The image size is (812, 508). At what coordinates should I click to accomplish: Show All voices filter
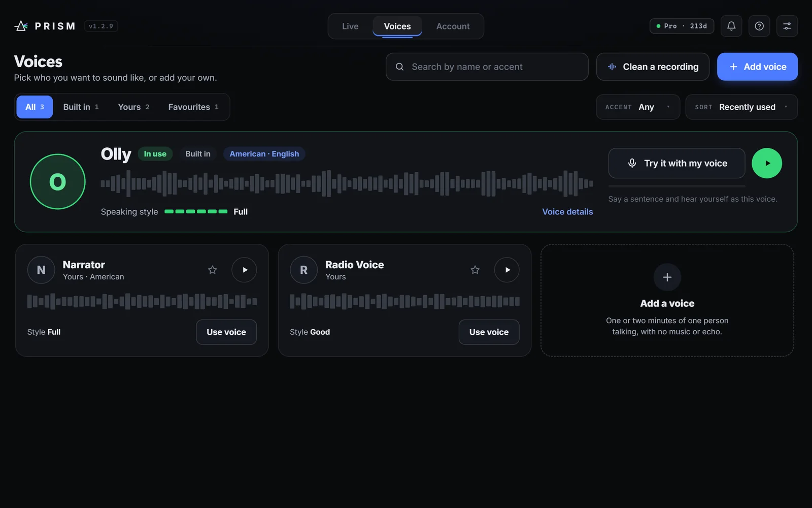click(35, 107)
